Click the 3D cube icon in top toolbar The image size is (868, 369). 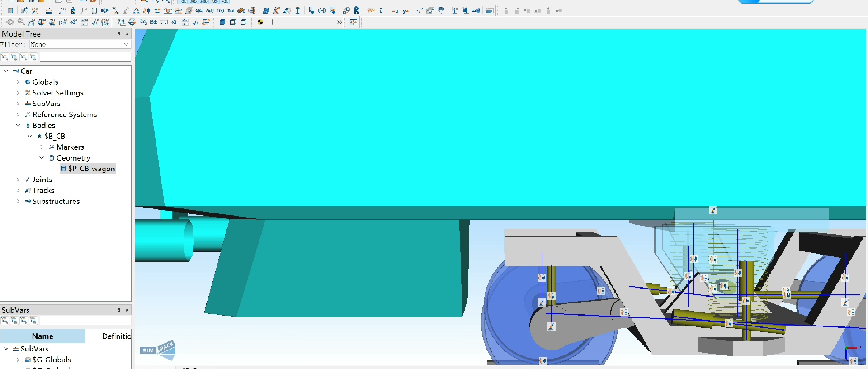pyautogui.click(x=10, y=10)
